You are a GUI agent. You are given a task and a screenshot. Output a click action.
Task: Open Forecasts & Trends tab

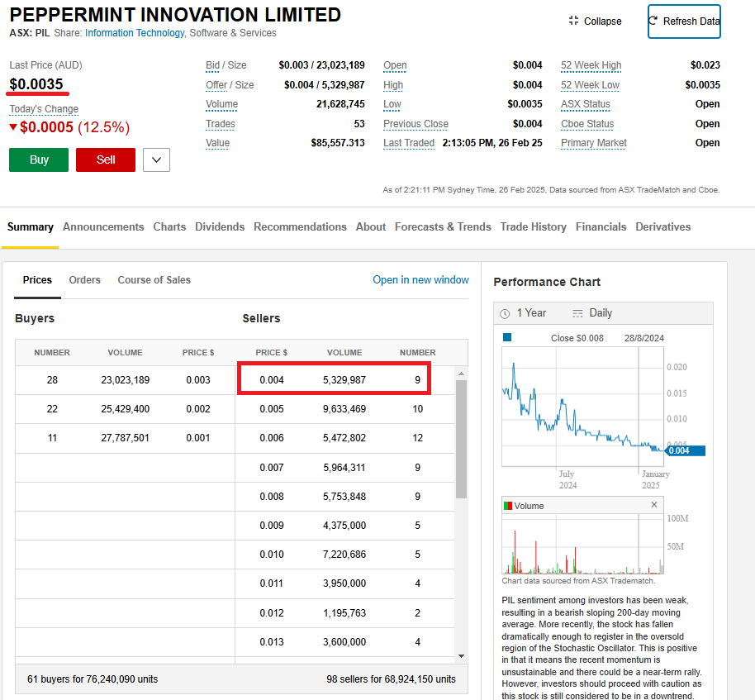pos(443,227)
